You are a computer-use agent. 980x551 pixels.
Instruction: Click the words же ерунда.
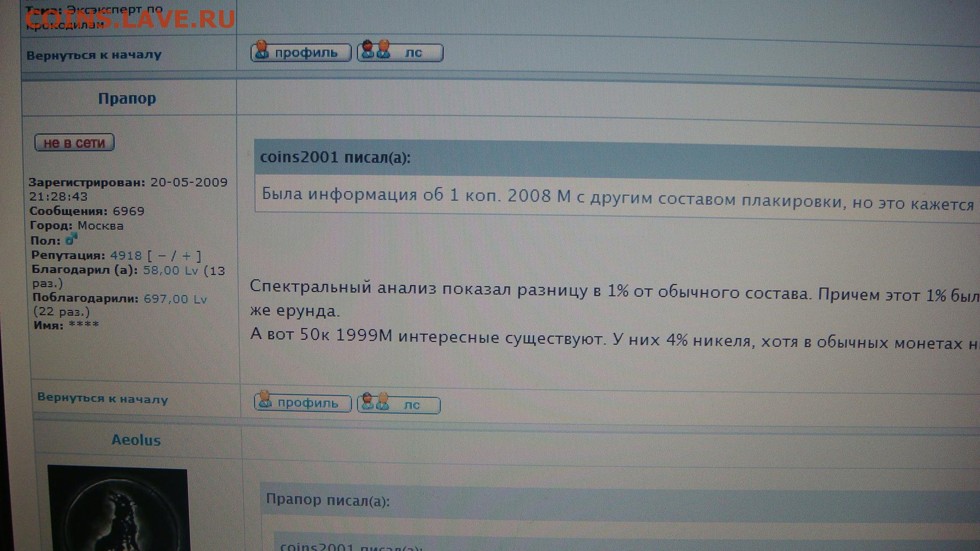coord(295,311)
